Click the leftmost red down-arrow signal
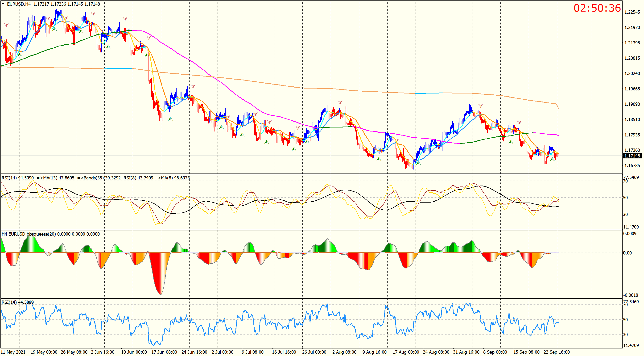Image resolution: width=644 pixels, height=356 pixels. point(6,25)
